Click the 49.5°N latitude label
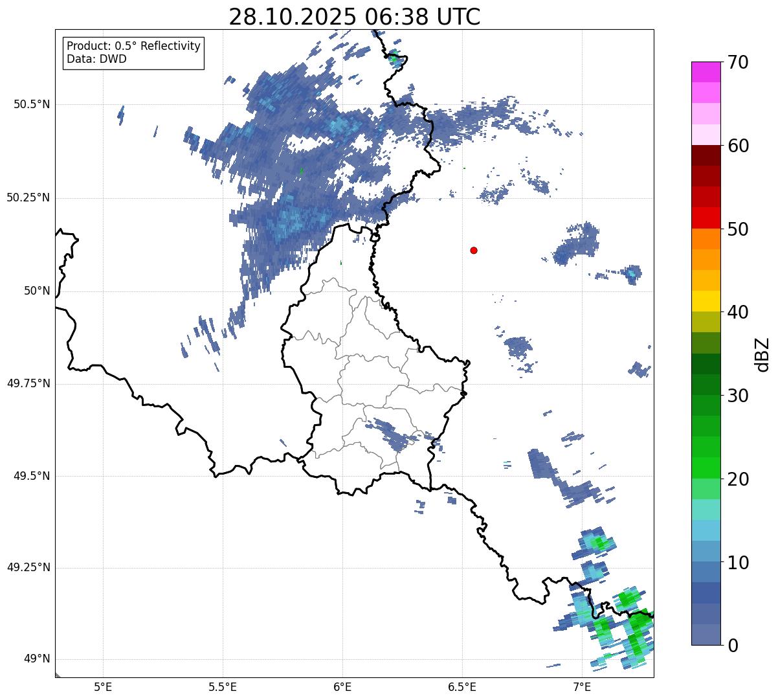This screenshot has width=778, height=700. coord(32,476)
